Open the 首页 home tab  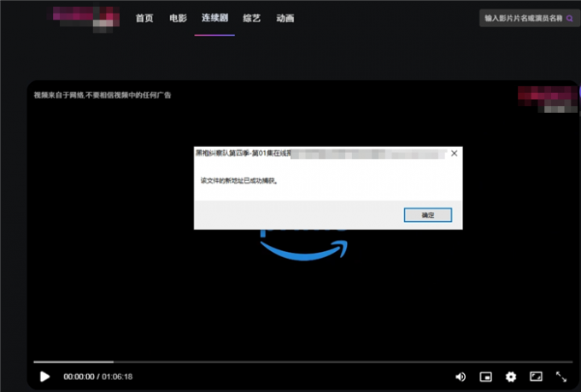[x=144, y=18]
